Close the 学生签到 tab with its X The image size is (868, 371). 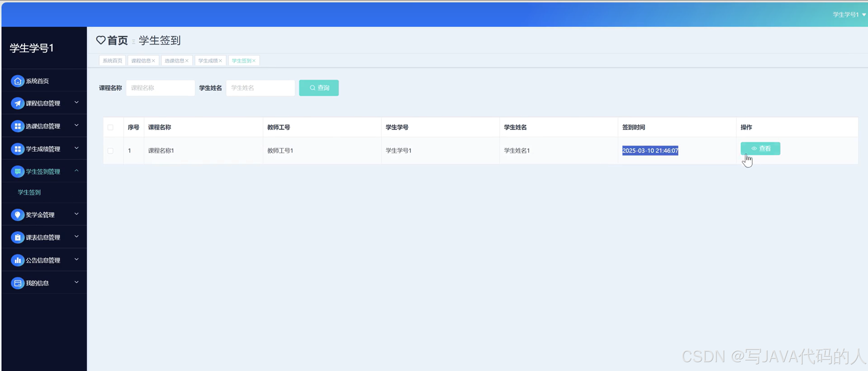click(254, 61)
